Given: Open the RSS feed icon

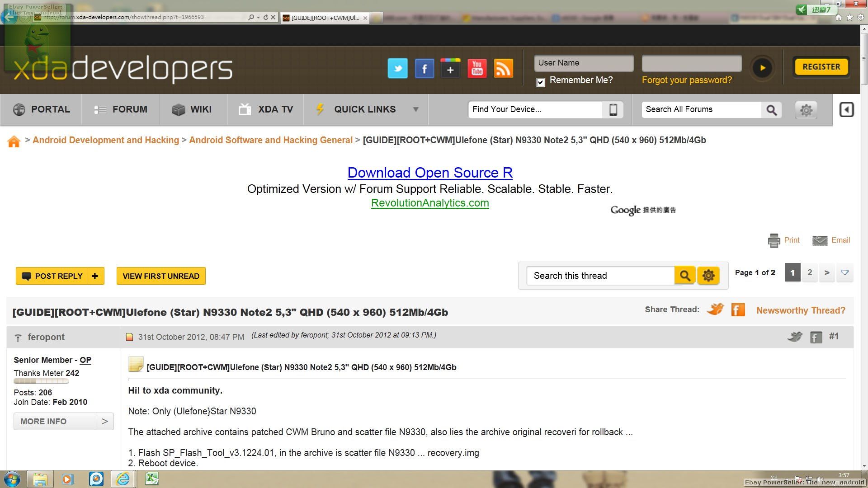Looking at the screenshot, I should tap(503, 68).
